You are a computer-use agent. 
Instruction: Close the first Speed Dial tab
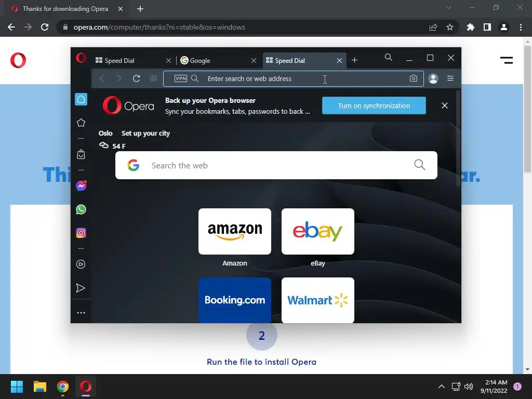click(x=168, y=60)
